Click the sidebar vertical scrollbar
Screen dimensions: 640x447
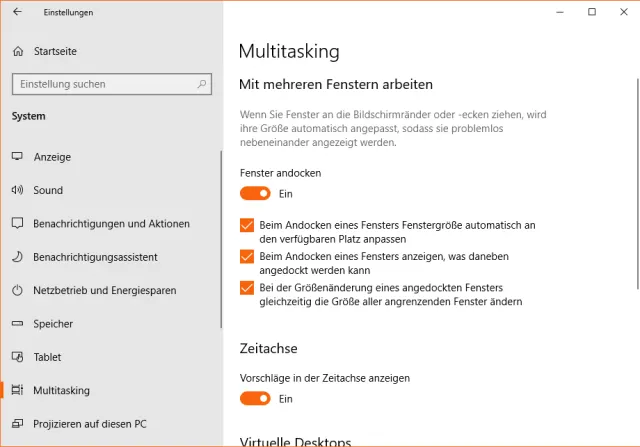point(221,240)
